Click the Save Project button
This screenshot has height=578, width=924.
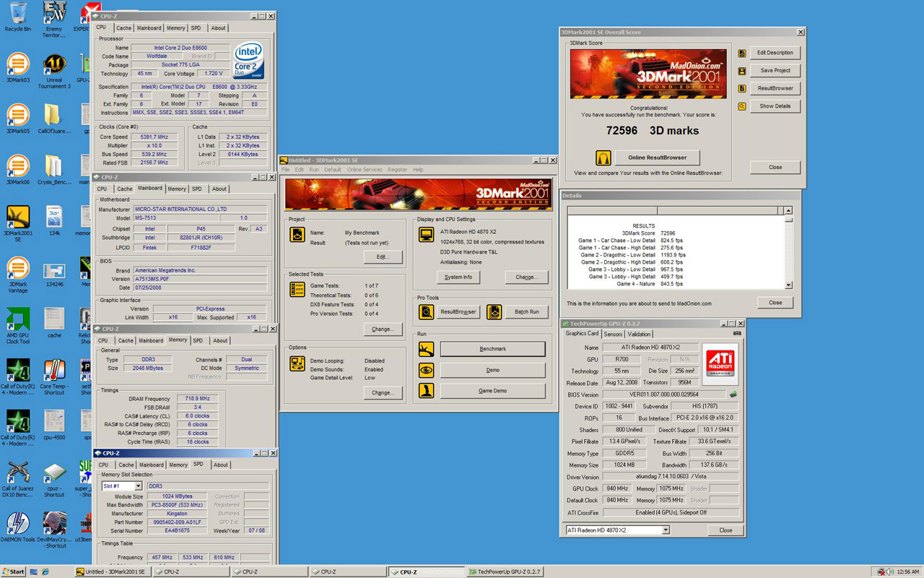click(x=775, y=71)
